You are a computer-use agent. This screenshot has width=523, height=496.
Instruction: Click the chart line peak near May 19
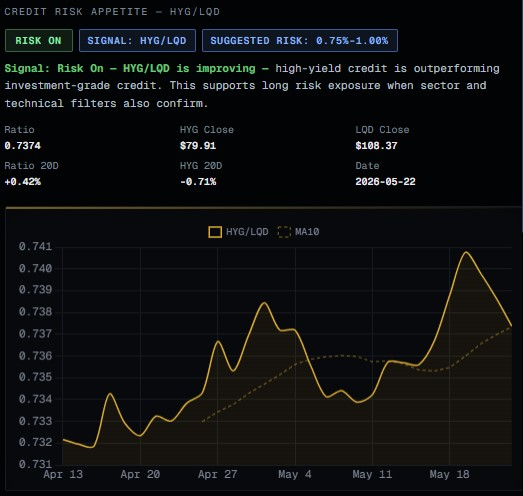point(466,252)
